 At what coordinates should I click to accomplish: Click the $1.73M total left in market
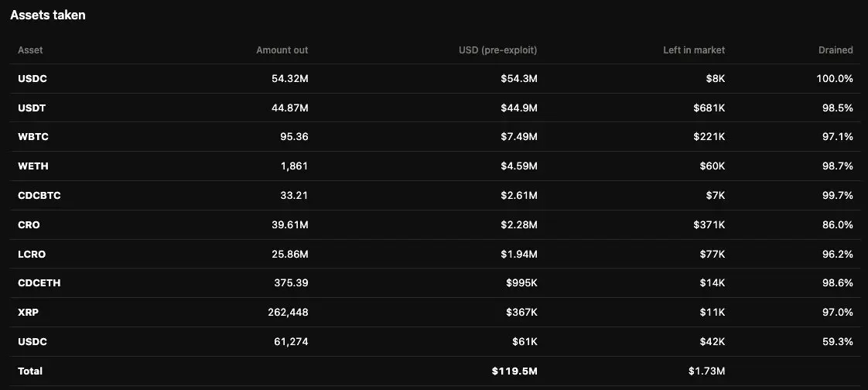point(706,371)
